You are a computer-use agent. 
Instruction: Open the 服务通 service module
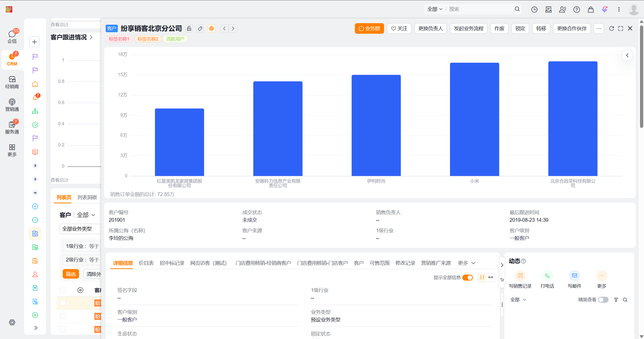pos(12,127)
